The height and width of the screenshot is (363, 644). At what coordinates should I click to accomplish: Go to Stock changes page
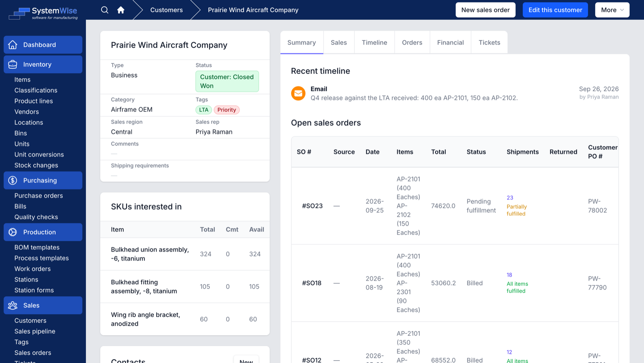coord(36,165)
